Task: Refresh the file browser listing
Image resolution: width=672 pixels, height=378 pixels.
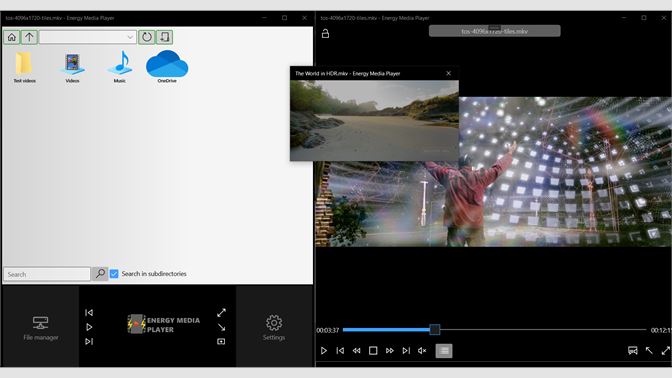Action: [x=147, y=37]
